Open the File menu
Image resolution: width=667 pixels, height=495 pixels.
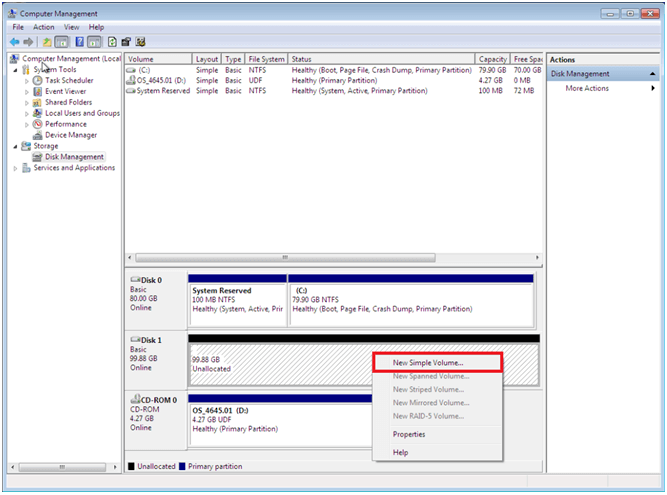click(x=18, y=27)
